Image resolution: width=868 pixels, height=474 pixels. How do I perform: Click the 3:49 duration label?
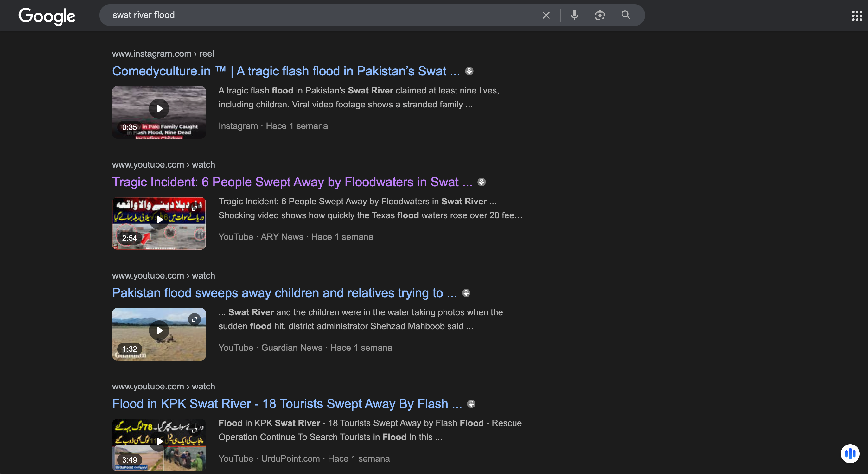129,460
